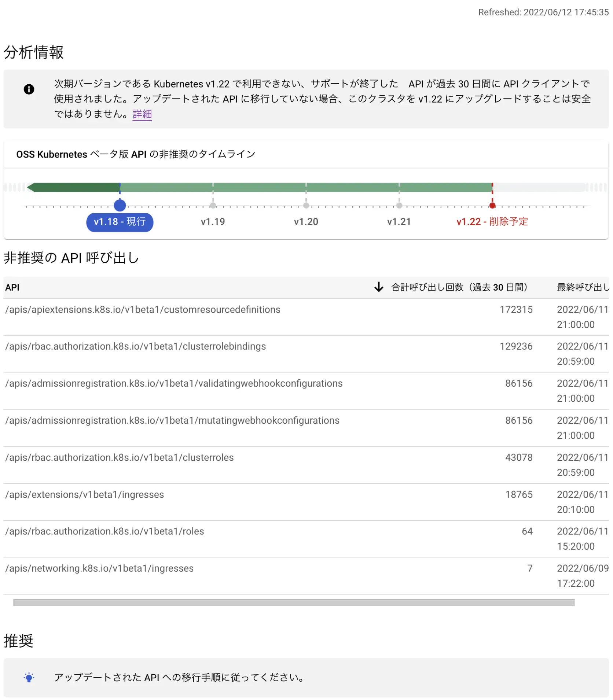Click the v1.20 timeline marker
The width and height of the screenshot is (613, 700).
(x=306, y=206)
